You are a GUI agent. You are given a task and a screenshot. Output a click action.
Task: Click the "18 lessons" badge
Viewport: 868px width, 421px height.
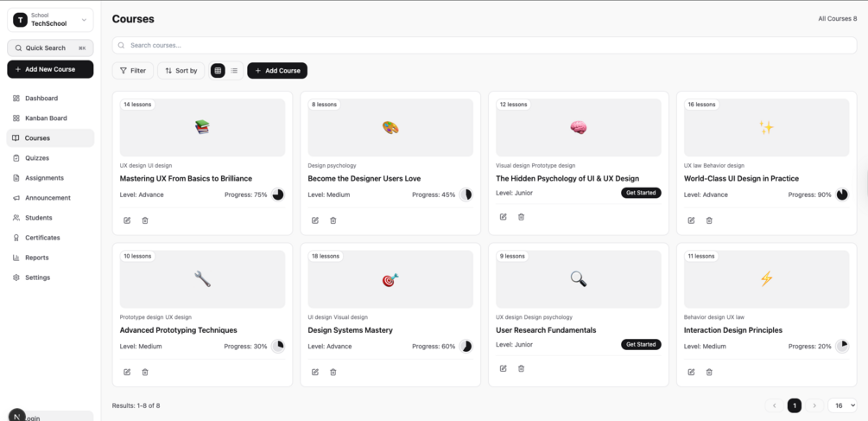click(x=326, y=256)
